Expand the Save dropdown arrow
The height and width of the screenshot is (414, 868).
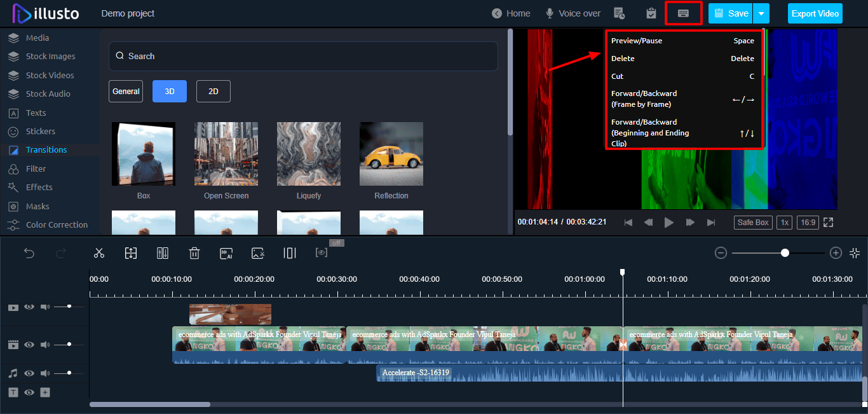(x=761, y=13)
